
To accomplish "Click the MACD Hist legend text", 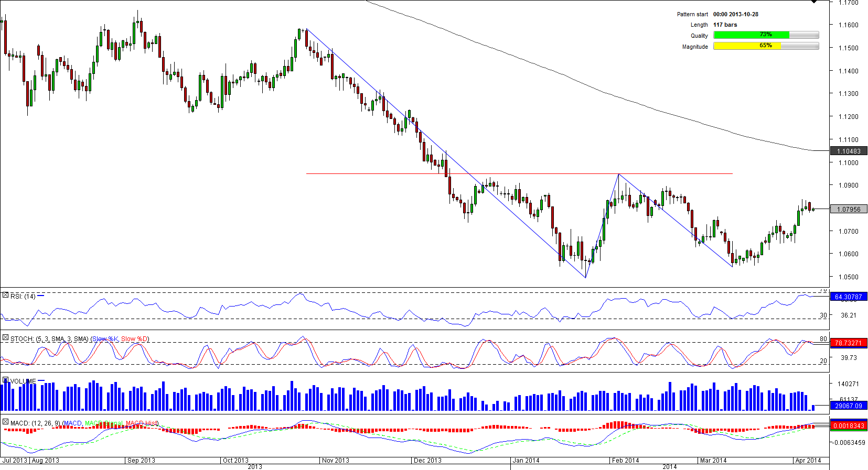I will [x=142, y=423].
